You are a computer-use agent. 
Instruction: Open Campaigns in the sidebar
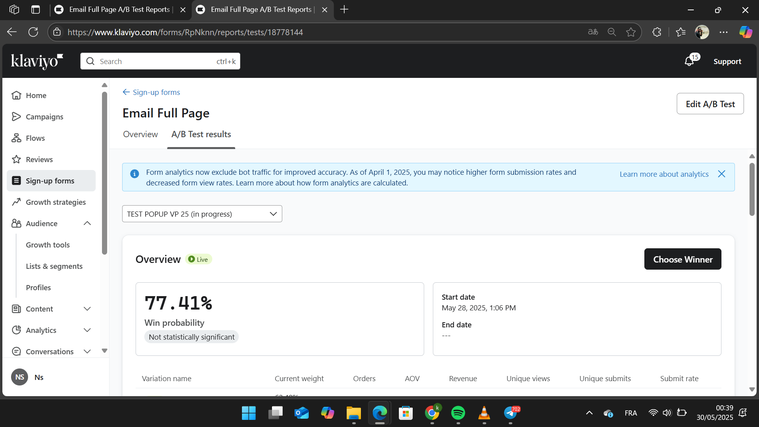44,117
